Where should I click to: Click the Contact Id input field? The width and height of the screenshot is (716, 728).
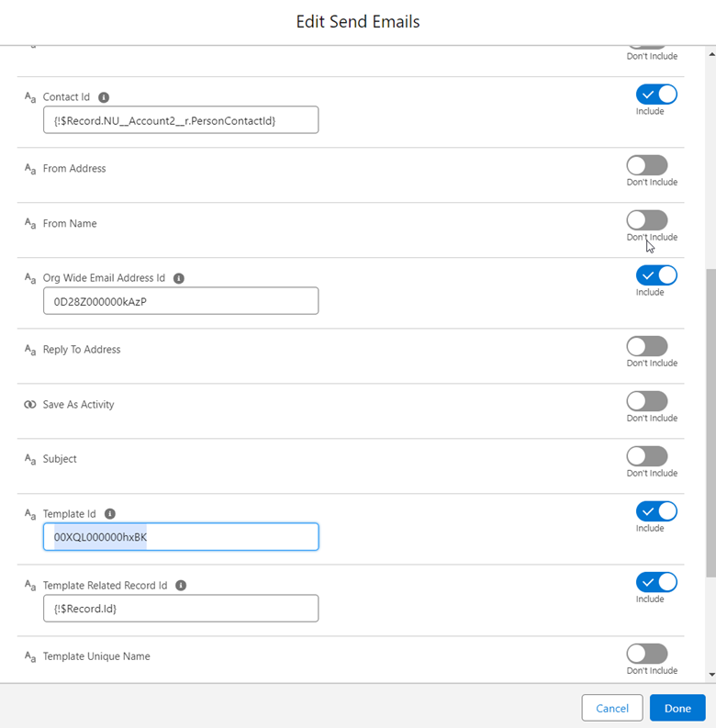tap(181, 120)
